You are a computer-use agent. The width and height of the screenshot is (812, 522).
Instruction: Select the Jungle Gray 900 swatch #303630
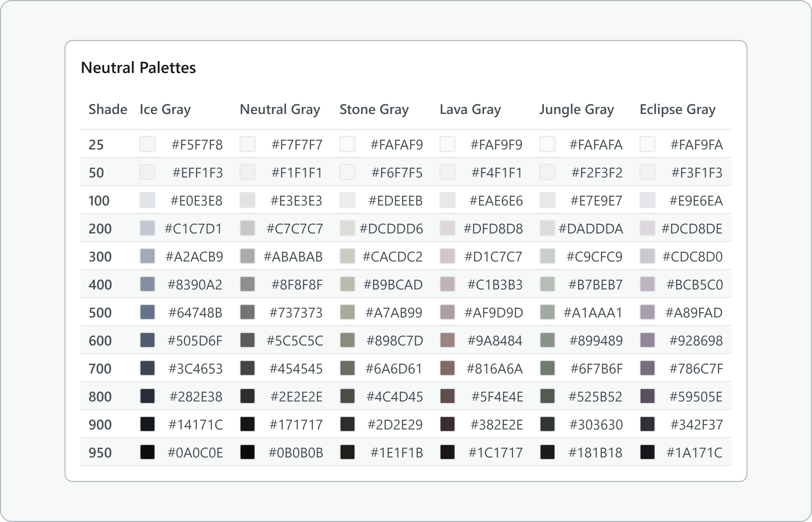[547, 424]
